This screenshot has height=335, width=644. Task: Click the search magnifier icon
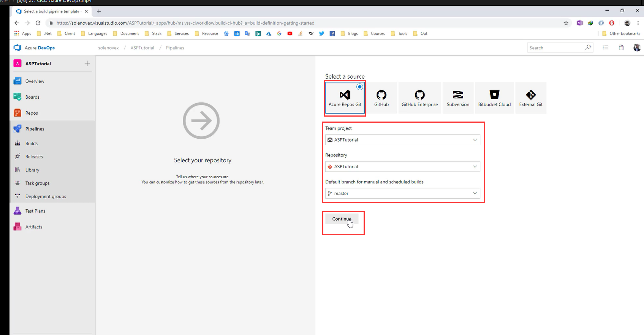click(588, 47)
